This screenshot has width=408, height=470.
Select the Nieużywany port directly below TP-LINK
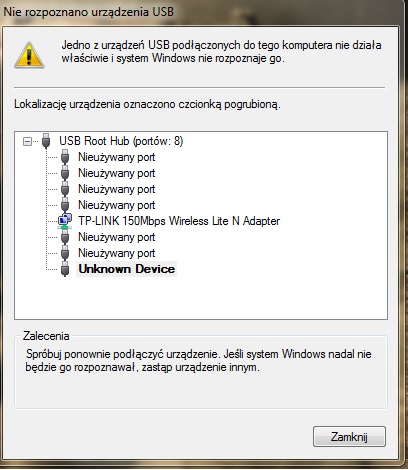pos(117,237)
